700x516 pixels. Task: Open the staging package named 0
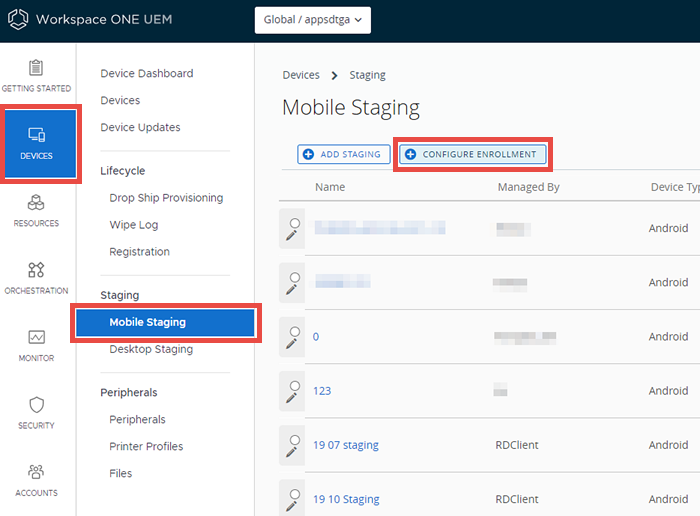(x=316, y=337)
